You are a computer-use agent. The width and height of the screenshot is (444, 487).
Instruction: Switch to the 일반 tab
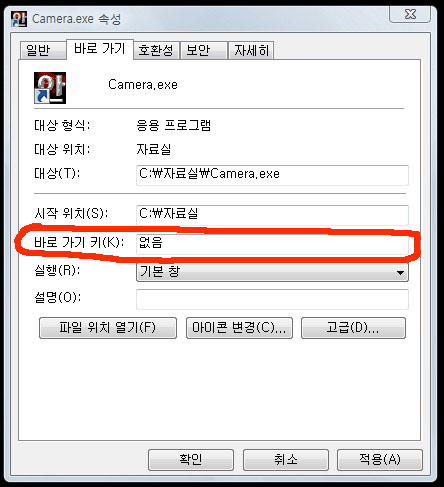pyautogui.click(x=42, y=50)
